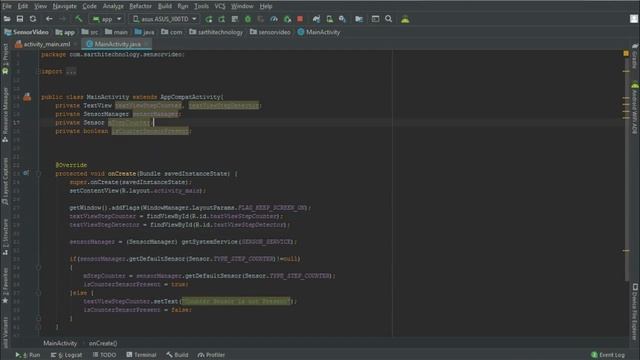Click onCreate() in the bottom editor breadcrumb

click(103, 343)
